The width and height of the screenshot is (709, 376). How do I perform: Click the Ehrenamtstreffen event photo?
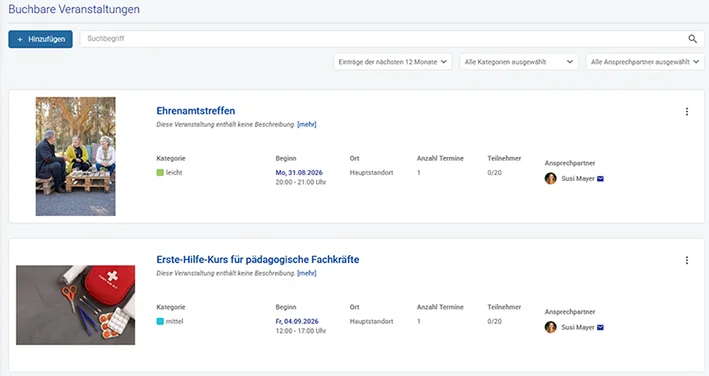(76, 156)
